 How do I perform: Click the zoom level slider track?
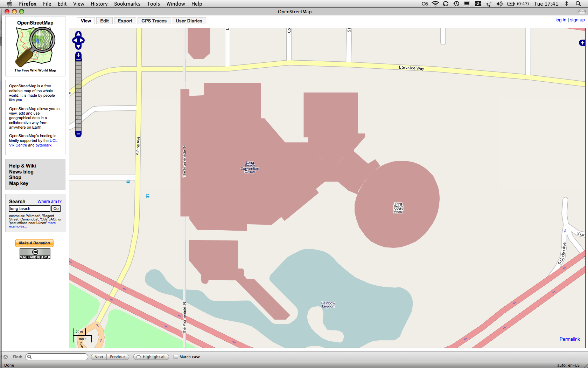78,95
